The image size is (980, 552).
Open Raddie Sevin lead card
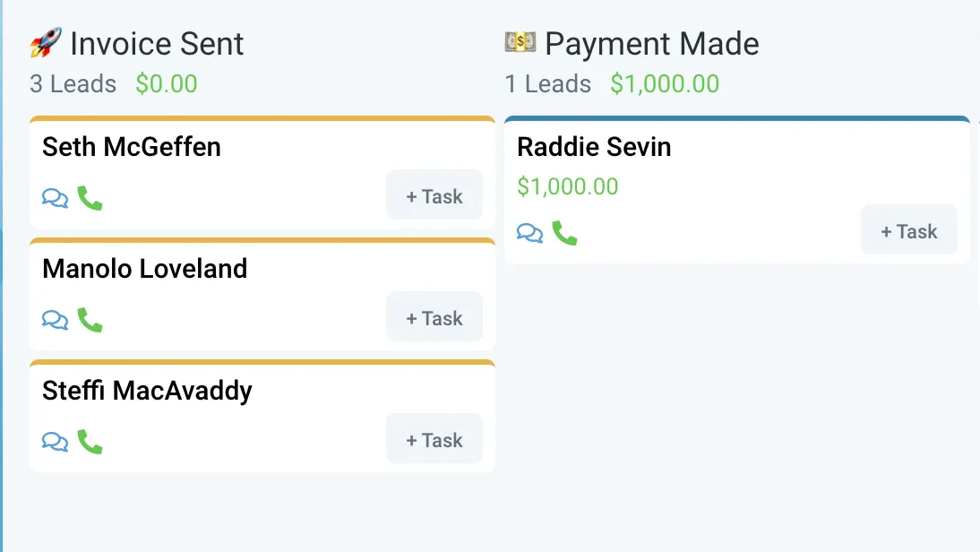pyautogui.click(x=594, y=148)
